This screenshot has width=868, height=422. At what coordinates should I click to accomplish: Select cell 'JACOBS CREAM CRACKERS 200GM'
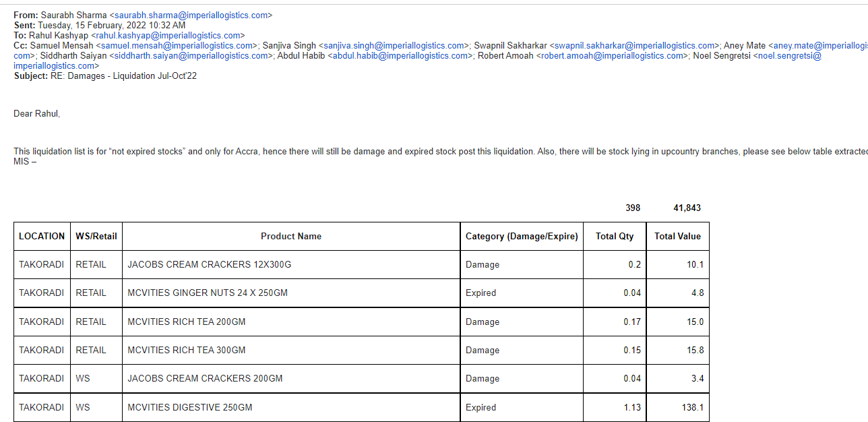[x=291, y=379]
